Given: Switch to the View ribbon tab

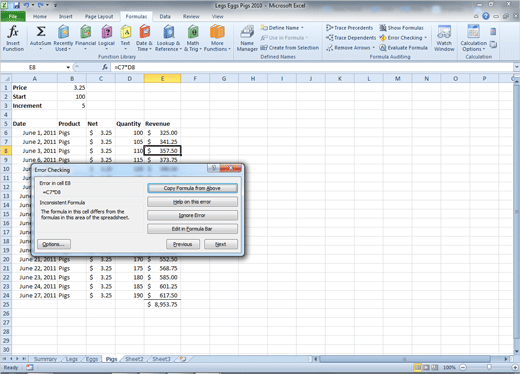Looking at the screenshot, I should click(x=218, y=16).
